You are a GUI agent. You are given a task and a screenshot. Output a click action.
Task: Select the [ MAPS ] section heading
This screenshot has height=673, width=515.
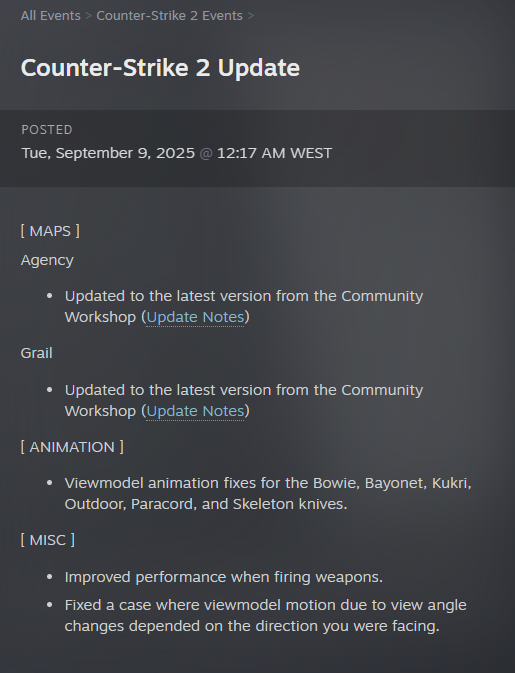pyautogui.click(x=50, y=231)
